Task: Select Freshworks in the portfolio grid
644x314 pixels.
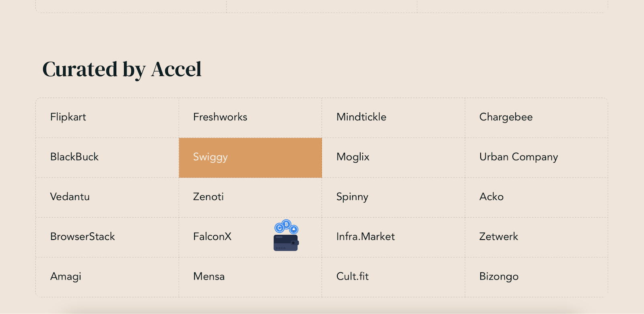Action: (x=250, y=118)
